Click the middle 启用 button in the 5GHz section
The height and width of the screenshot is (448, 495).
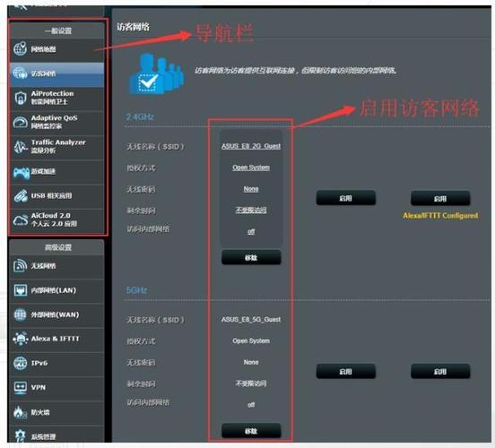tap(346, 371)
